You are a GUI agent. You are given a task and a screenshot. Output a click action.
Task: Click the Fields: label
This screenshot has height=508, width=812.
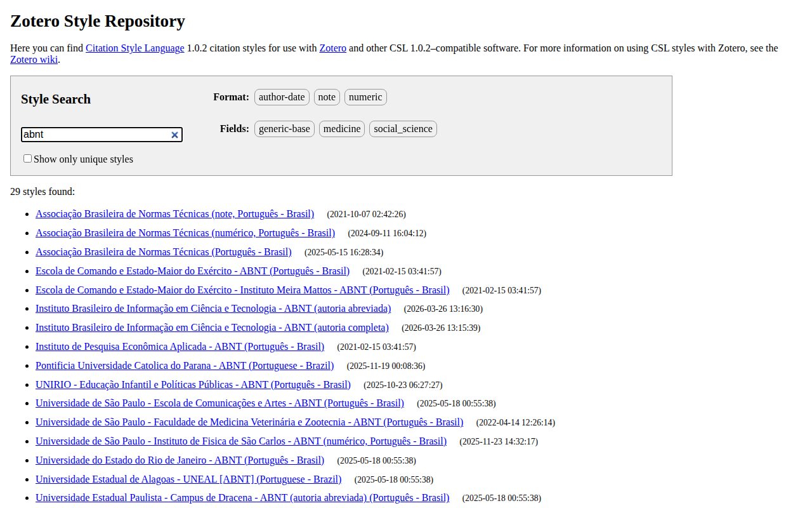coord(235,129)
